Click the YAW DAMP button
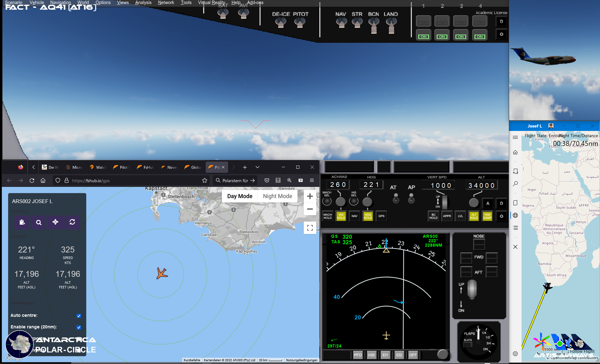Image resolution: width=600 pixels, height=364 pixels. coord(487,216)
